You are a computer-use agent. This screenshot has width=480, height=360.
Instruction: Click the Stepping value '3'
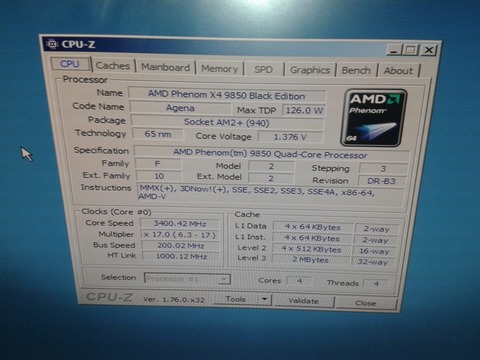[383, 168]
